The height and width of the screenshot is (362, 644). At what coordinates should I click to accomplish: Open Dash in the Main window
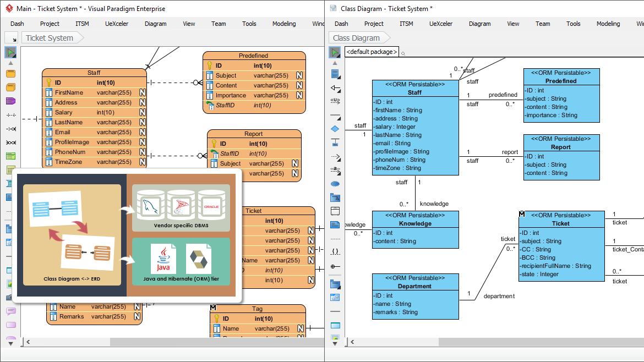(17, 24)
